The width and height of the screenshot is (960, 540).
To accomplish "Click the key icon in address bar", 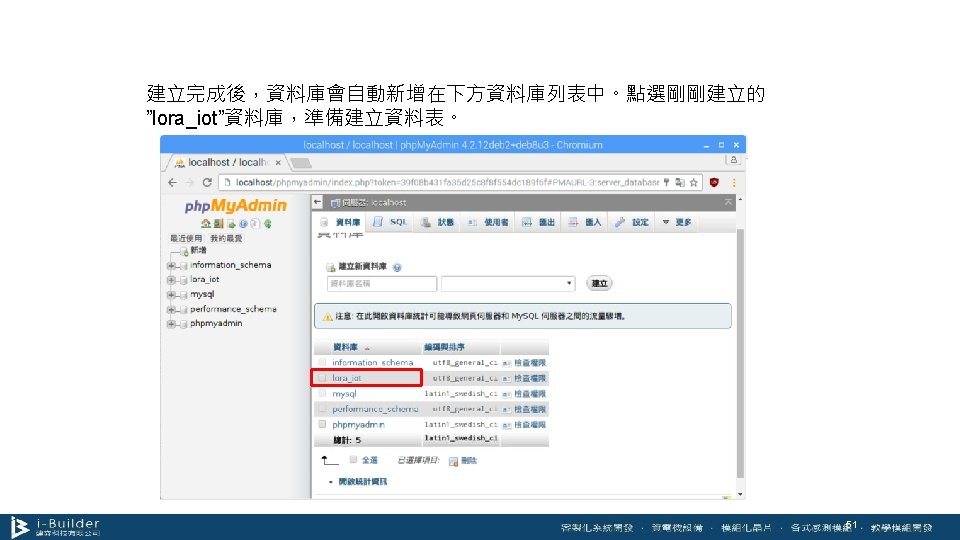I will click(666, 182).
